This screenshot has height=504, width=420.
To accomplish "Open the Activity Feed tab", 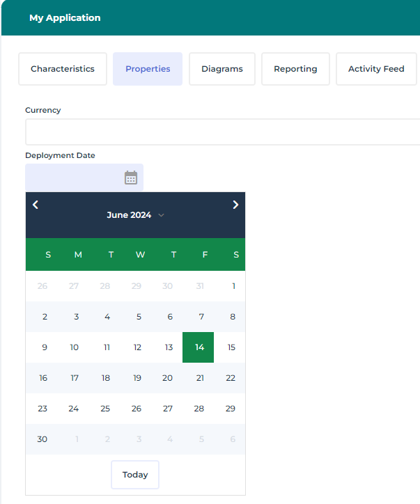I will pyautogui.click(x=376, y=69).
